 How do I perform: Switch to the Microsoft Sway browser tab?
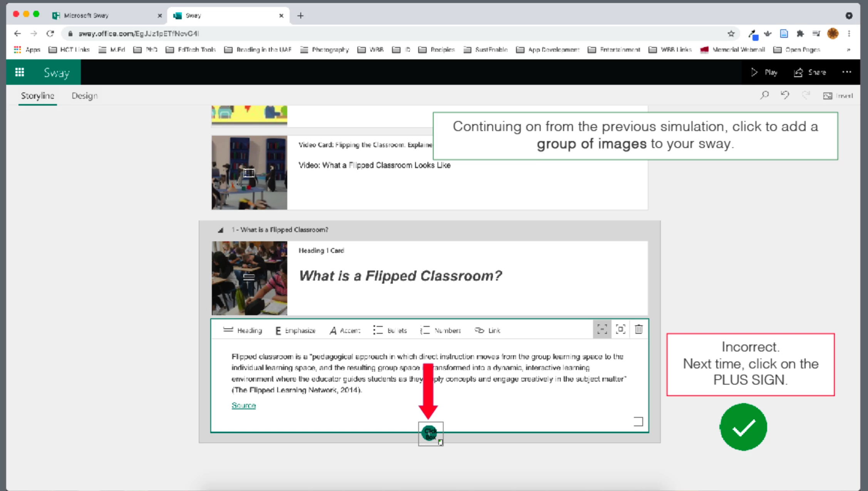(x=86, y=15)
